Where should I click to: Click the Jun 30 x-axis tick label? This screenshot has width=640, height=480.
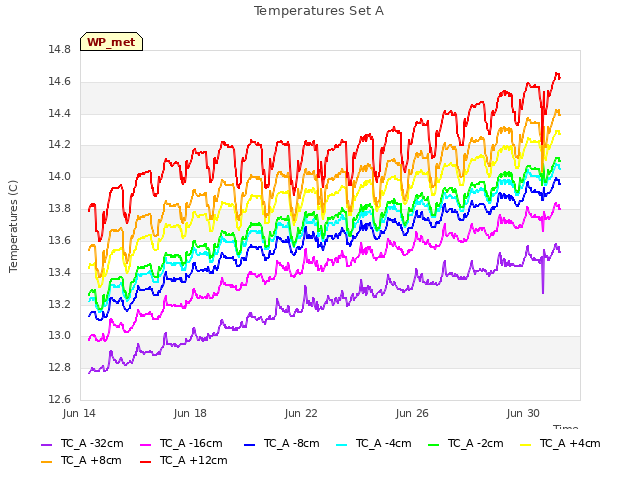523,413
